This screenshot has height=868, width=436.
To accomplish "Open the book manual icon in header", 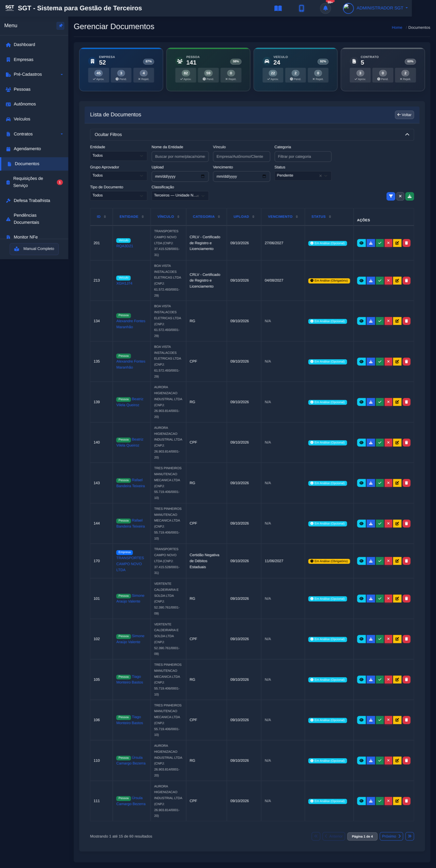I will pos(278,8).
